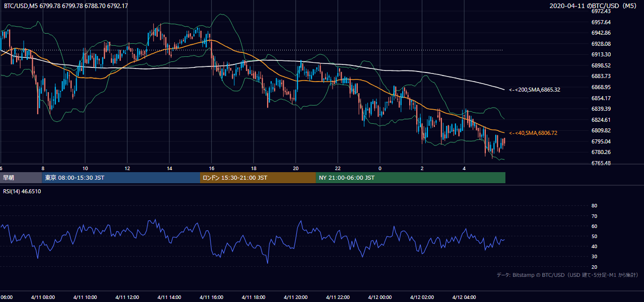Click the 4/11 18:00 date label
This screenshot has width=644, height=302.
point(253,297)
